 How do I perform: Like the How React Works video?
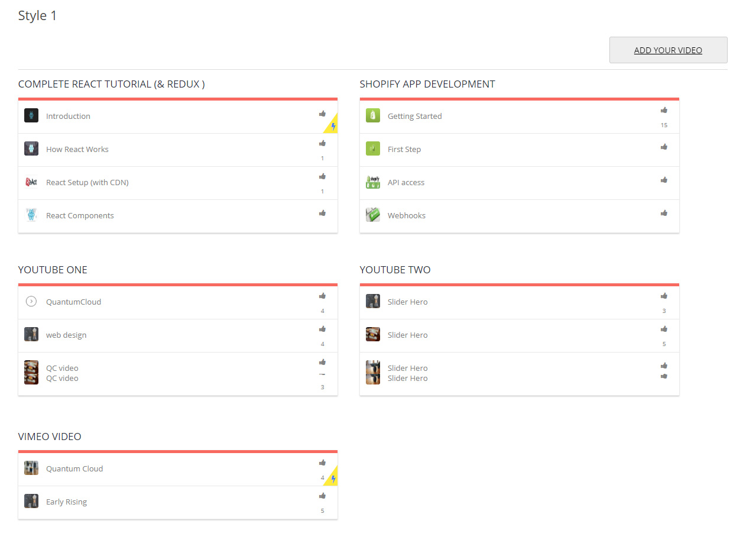pos(322,143)
